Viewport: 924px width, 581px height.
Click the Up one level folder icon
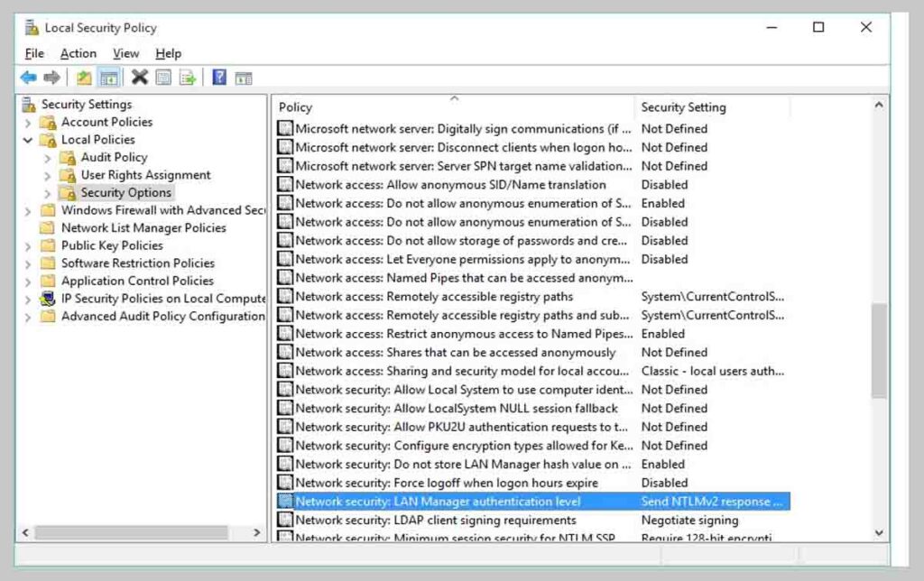point(83,77)
